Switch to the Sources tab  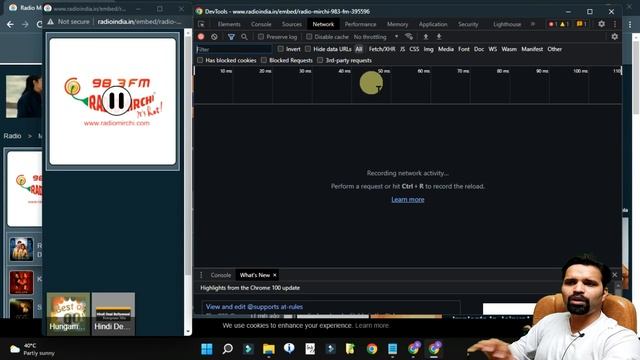[292, 24]
